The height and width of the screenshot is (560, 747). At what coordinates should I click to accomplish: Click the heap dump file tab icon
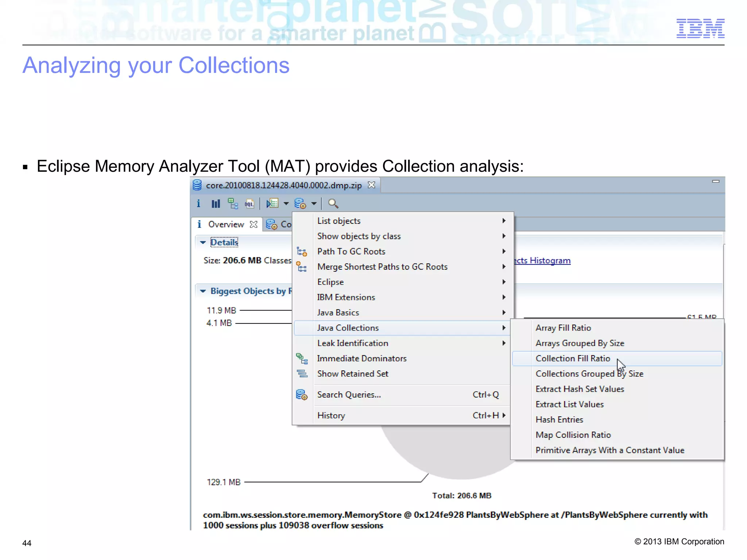[197, 185]
